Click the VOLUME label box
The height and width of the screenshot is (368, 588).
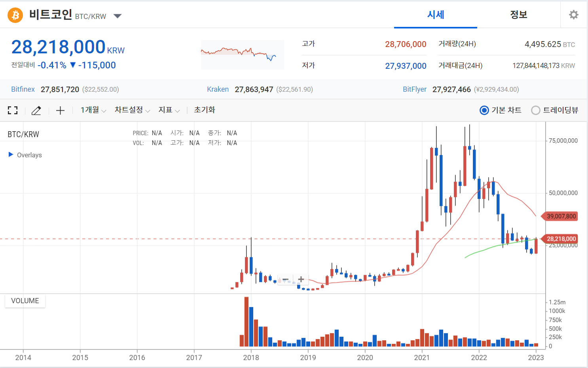[25, 301]
